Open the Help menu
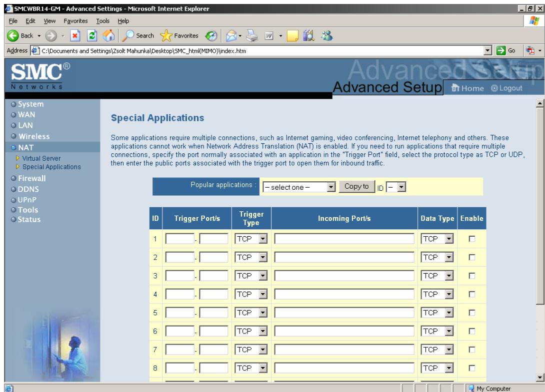Viewport: 545px width, 392px height. click(x=123, y=21)
